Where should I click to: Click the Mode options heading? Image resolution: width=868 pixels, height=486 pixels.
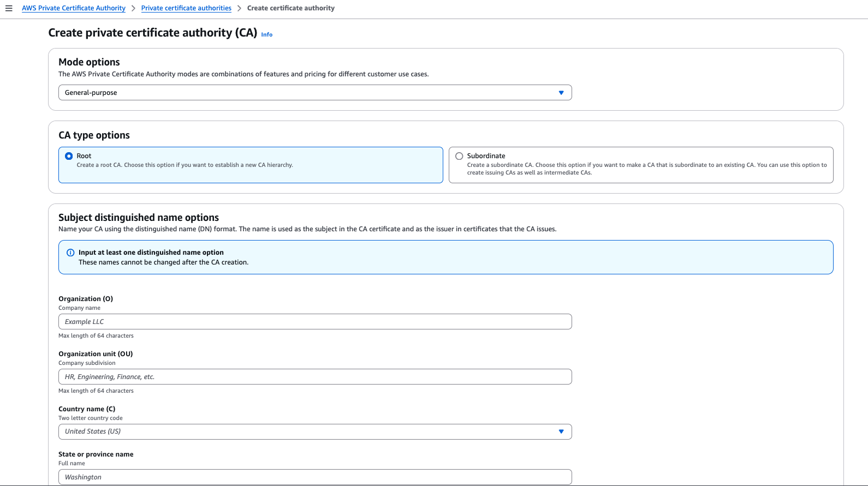[x=89, y=62]
